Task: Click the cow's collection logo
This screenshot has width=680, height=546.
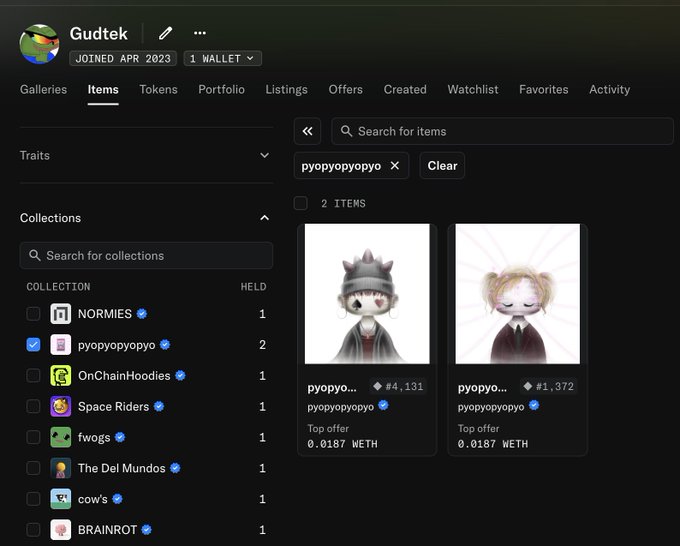Action: point(61,499)
